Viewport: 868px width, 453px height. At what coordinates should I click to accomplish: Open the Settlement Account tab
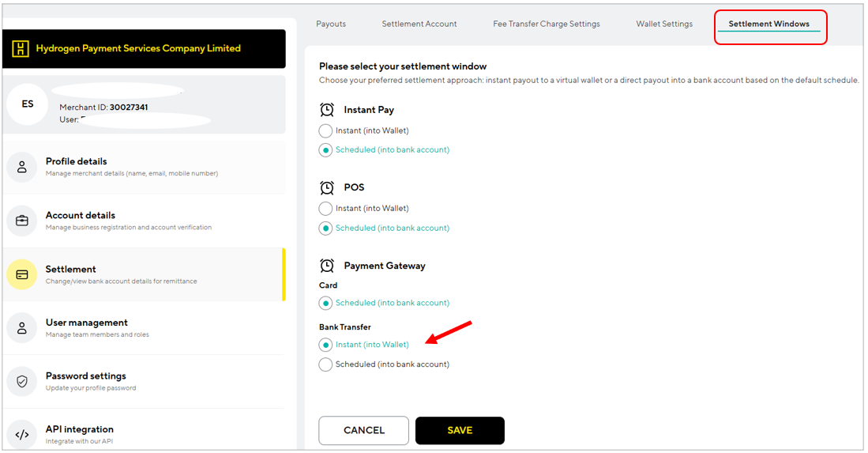[x=419, y=24]
